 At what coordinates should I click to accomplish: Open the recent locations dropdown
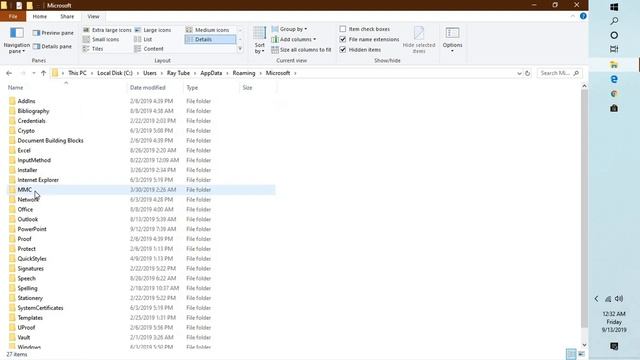point(33,73)
